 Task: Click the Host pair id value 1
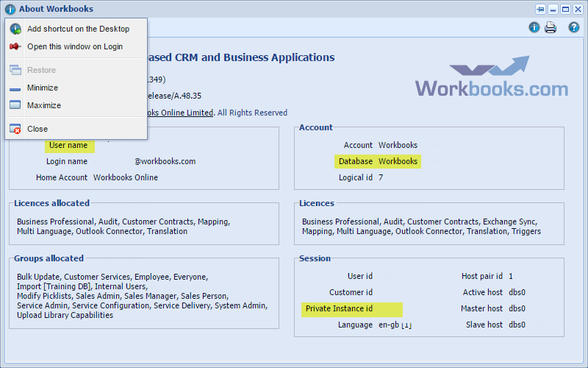click(x=511, y=277)
